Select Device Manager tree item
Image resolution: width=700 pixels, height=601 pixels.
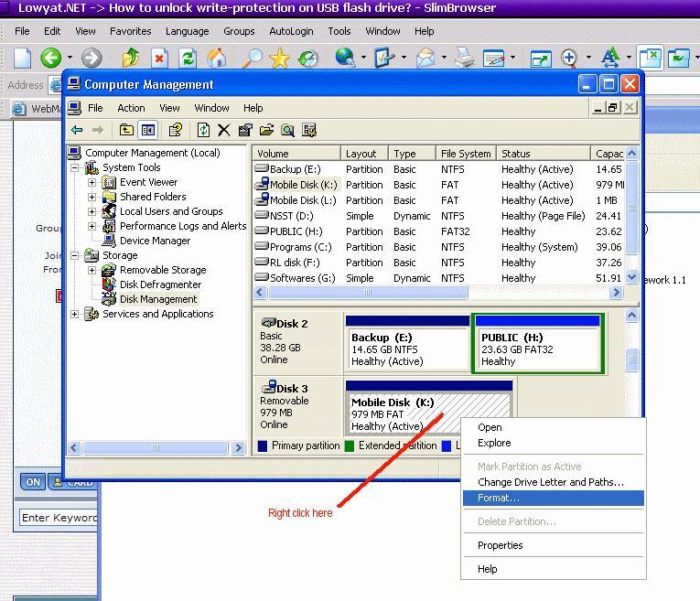[155, 241]
